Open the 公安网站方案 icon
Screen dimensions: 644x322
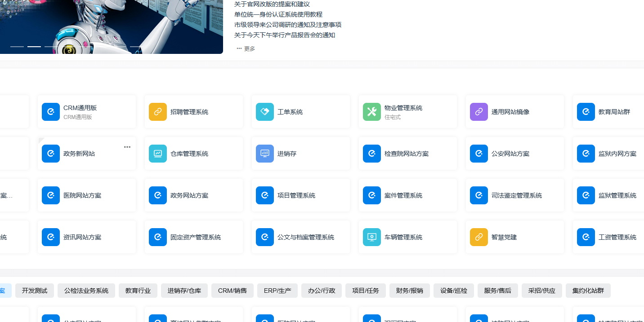[x=479, y=154]
